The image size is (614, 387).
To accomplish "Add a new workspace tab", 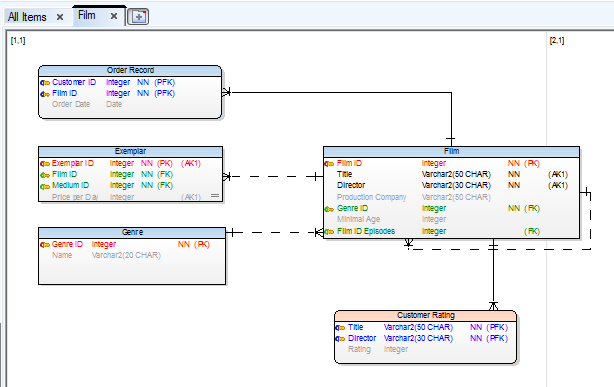I will 138,17.
